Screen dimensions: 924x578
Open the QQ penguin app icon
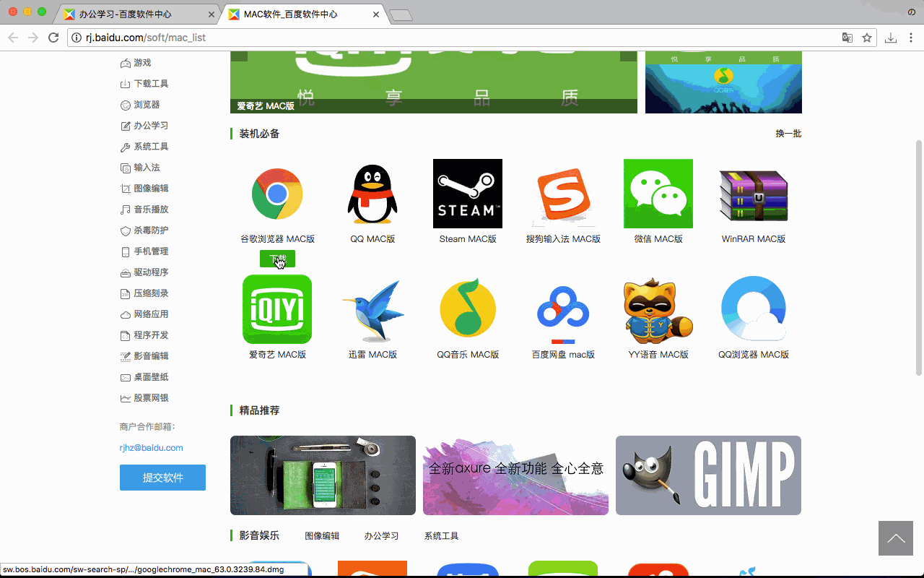[x=372, y=194]
